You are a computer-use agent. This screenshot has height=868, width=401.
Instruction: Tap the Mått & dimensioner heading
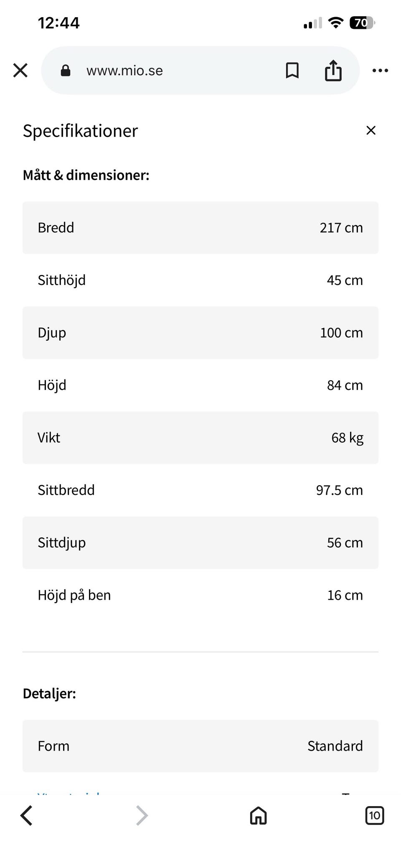click(86, 175)
